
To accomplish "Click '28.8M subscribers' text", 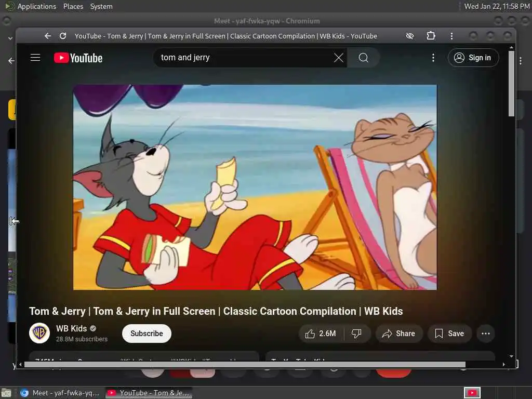I will point(82,339).
